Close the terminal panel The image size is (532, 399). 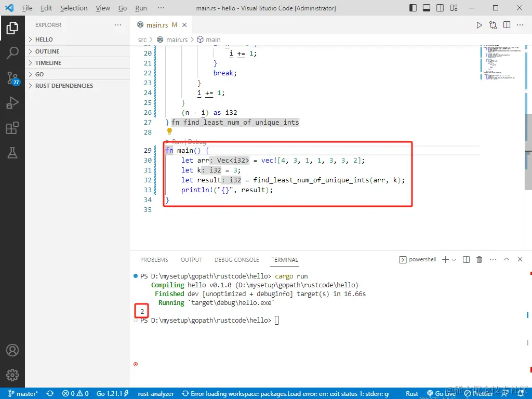click(x=520, y=259)
